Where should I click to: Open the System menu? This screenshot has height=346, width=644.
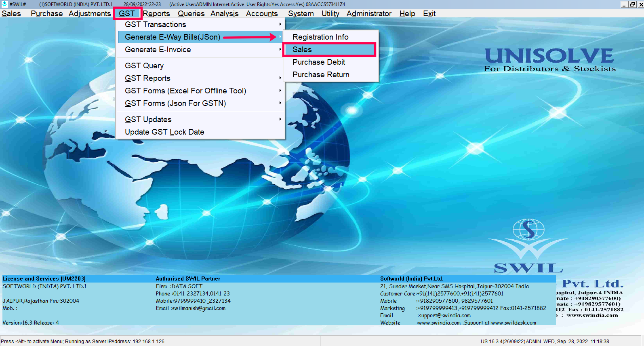pos(301,14)
